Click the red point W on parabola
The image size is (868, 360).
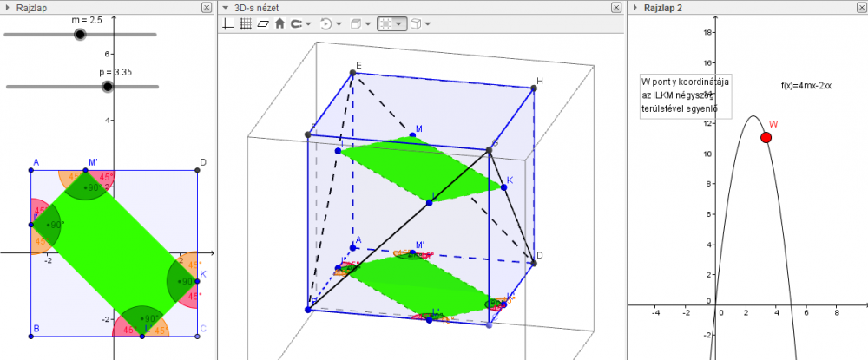766,137
